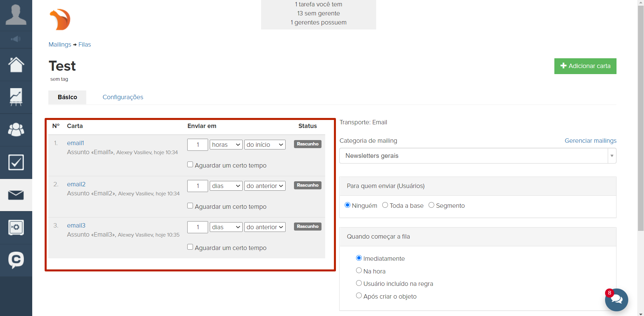The height and width of the screenshot is (316, 644).
Task: Open the chat bubble widget with badge
Action: coord(616,300)
